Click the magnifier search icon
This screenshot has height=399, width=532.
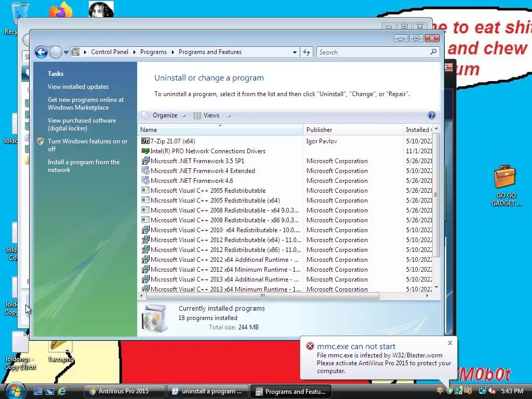point(433,52)
